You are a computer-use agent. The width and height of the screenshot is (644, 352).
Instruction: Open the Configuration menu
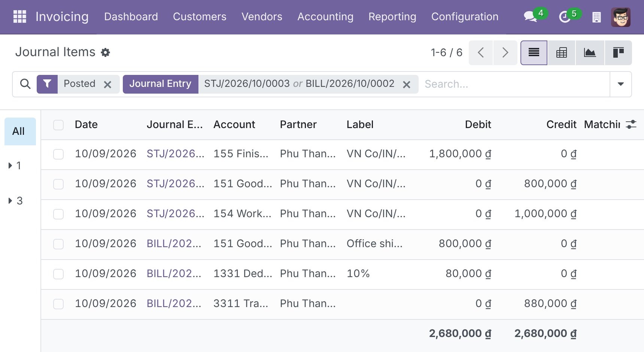point(465,16)
